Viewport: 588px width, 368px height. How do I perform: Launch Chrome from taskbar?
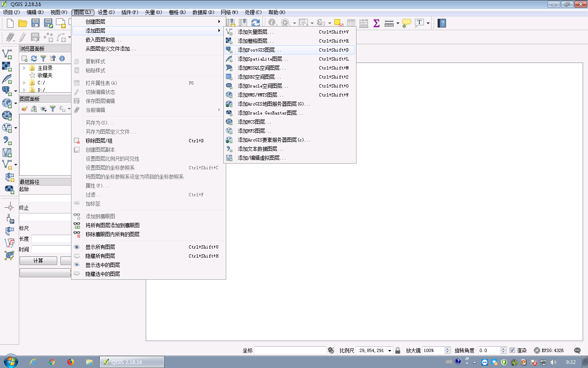52,362
